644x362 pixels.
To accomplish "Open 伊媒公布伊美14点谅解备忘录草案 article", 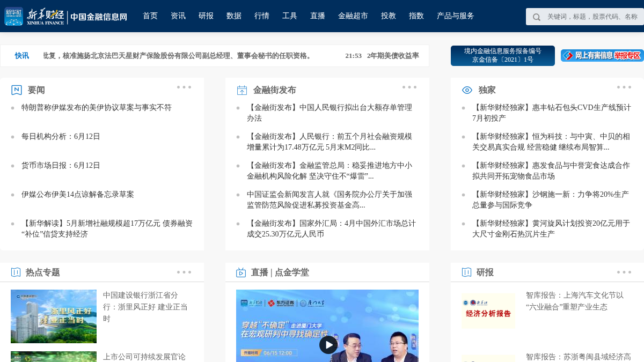I will 78,195.
